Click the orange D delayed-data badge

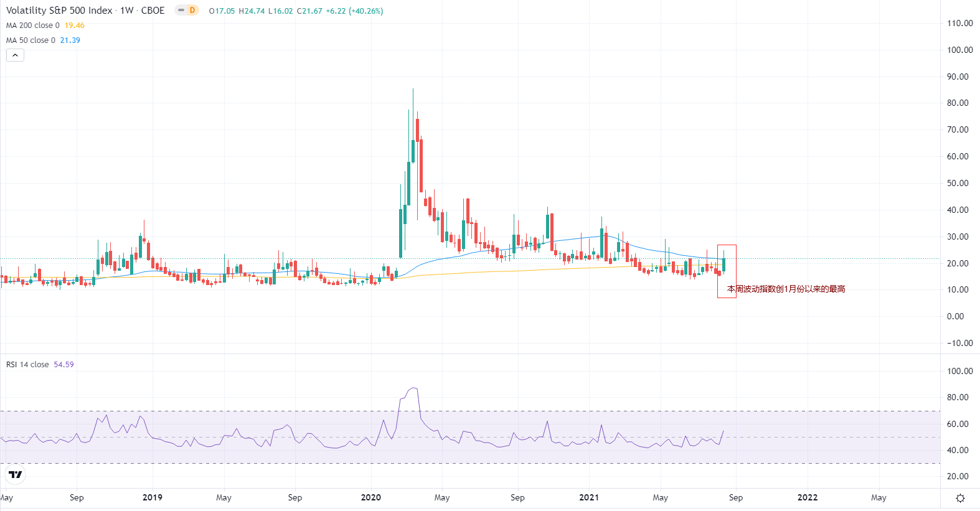click(192, 11)
